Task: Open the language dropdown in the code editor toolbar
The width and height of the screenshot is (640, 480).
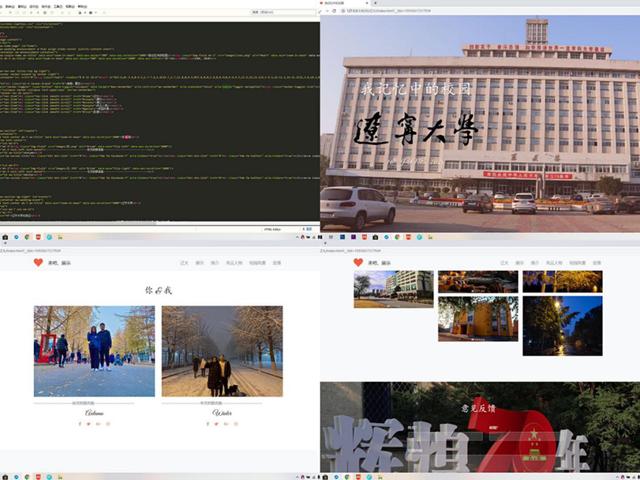Action: (282, 12)
